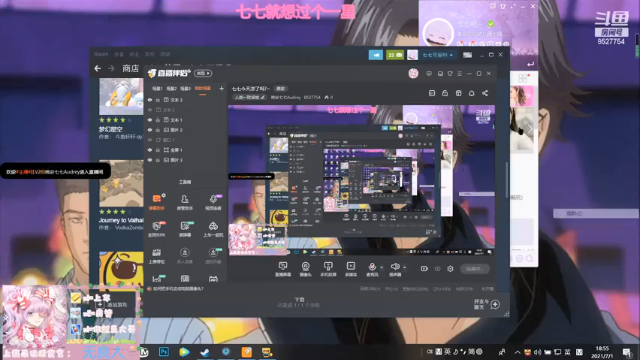Expand microphone options dropdown arrow
This screenshot has width=640, height=360.
point(382,268)
